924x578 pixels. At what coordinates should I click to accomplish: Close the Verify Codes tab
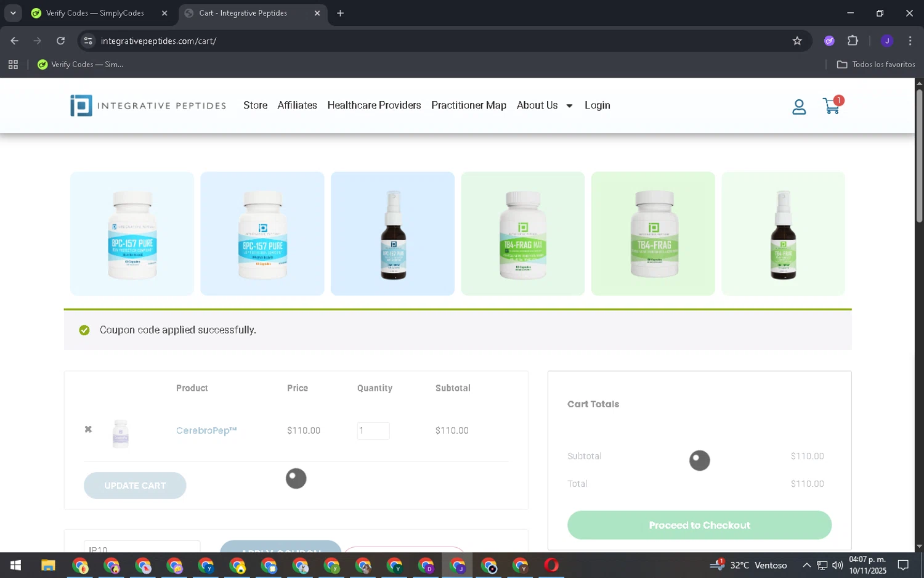(x=164, y=13)
